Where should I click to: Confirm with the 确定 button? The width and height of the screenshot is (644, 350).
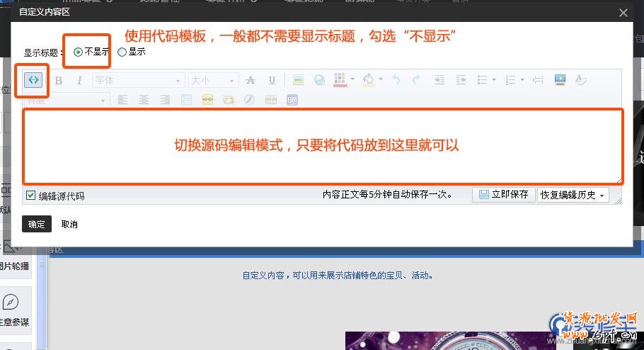tap(37, 224)
